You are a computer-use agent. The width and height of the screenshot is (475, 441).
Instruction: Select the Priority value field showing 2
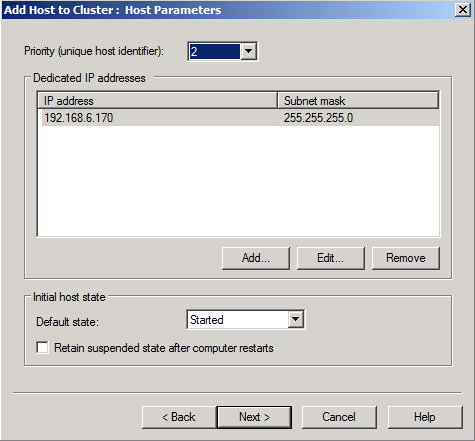click(214, 51)
